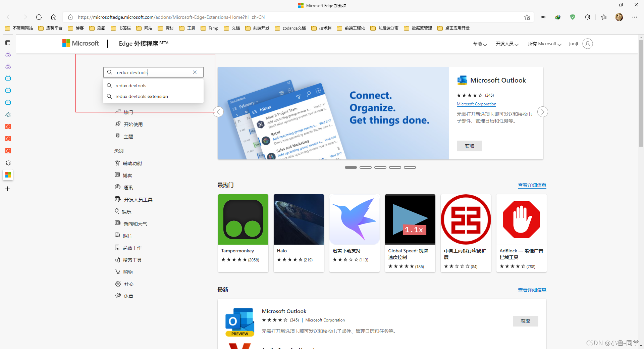The image size is (644, 349).
Task: Open the 迅雷下载支持 extension card
Action: point(355,233)
